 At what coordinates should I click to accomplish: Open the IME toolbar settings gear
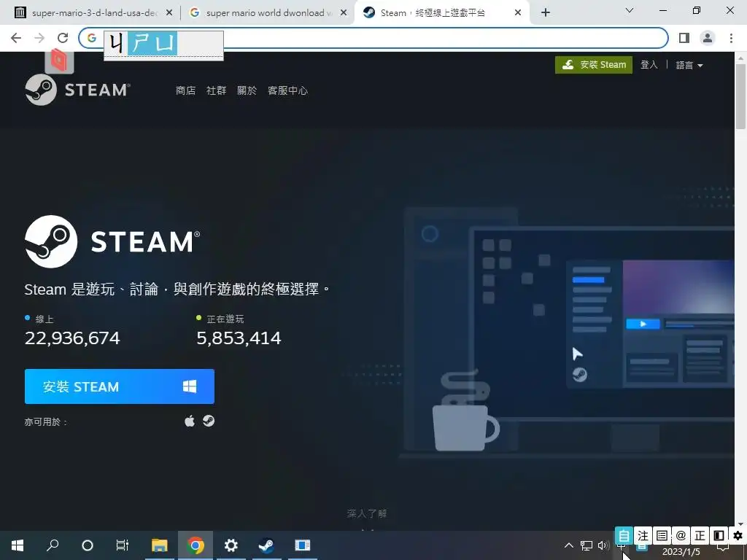(x=738, y=536)
